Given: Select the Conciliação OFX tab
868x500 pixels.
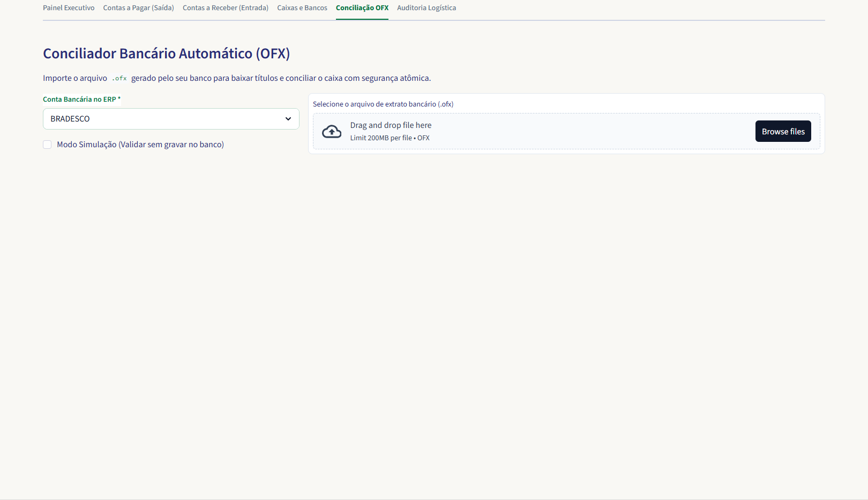Looking at the screenshot, I should point(362,8).
